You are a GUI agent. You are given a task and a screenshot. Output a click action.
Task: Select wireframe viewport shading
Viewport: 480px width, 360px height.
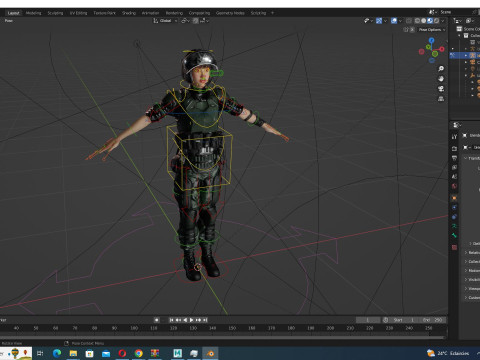point(417,21)
